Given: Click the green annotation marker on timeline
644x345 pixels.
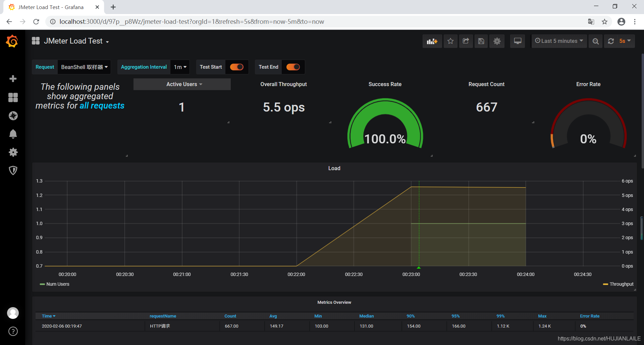Looking at the screenshot, I should (x=419, y=268).
